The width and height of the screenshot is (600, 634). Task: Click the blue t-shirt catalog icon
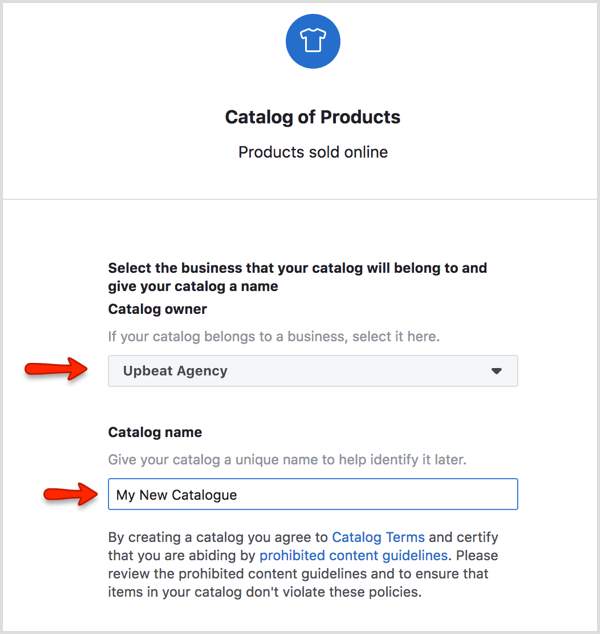click(312, 41)
